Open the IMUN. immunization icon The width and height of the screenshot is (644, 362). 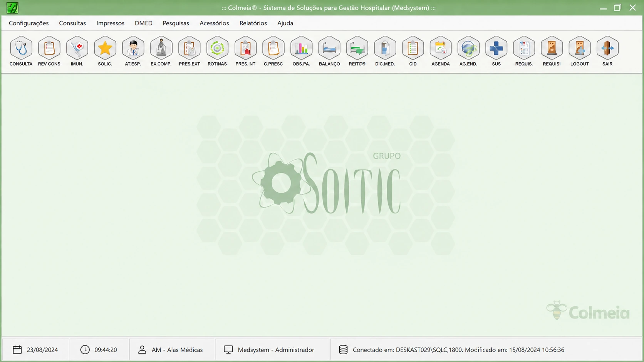click(77, 48)
